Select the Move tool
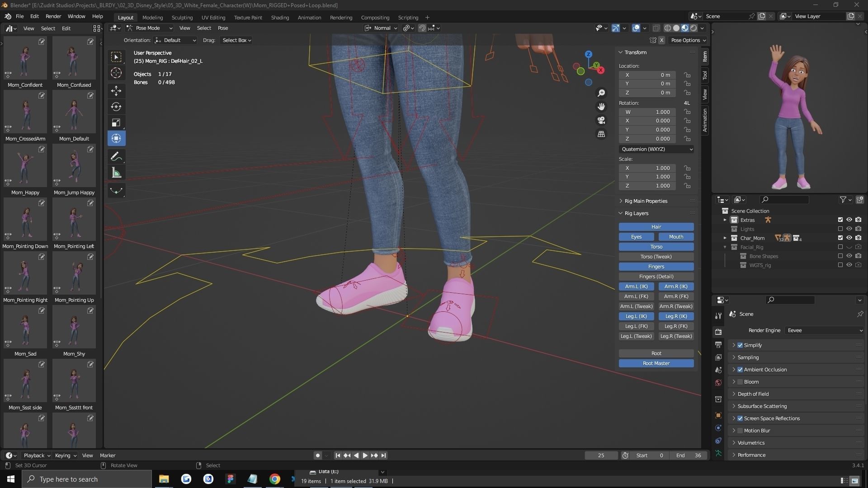This screenshot has width=868, height=488. click(116, 91)
